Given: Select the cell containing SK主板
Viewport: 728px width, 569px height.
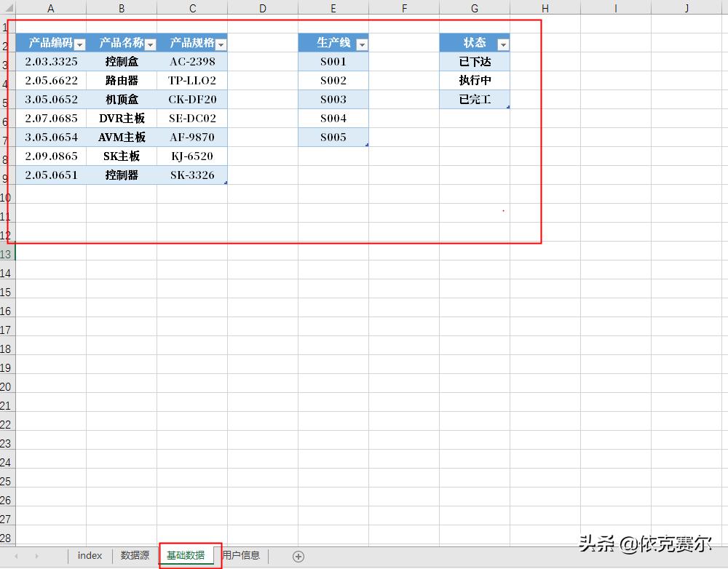Looking at the screenshot, I should pyautogui.click(x=121, y=156).
